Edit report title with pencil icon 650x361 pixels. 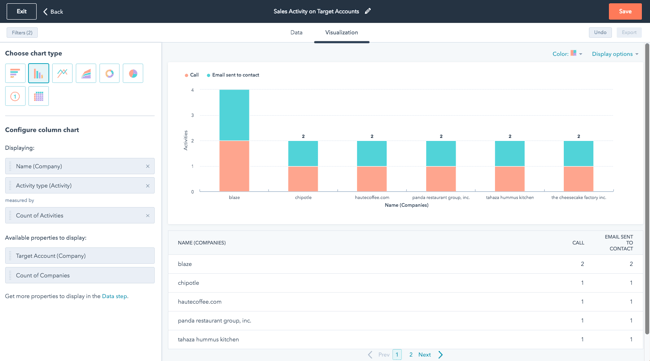tap(368, 11)
